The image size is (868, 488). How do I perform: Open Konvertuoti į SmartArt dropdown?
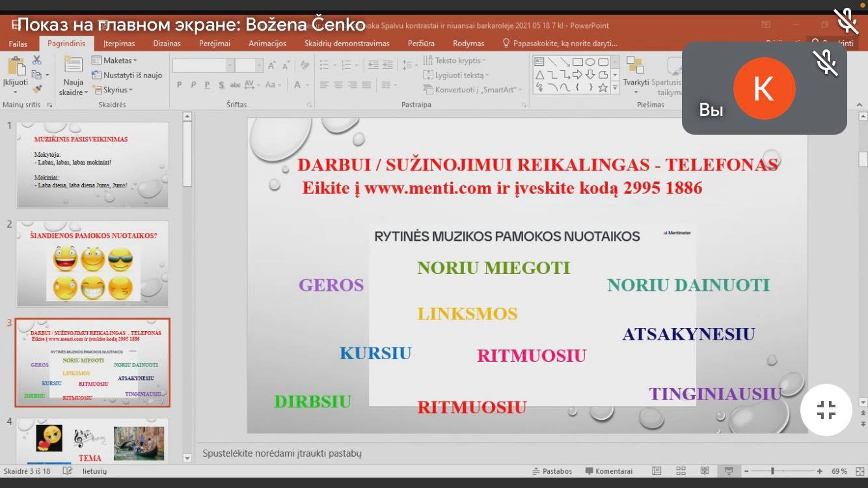click(473, 90)
